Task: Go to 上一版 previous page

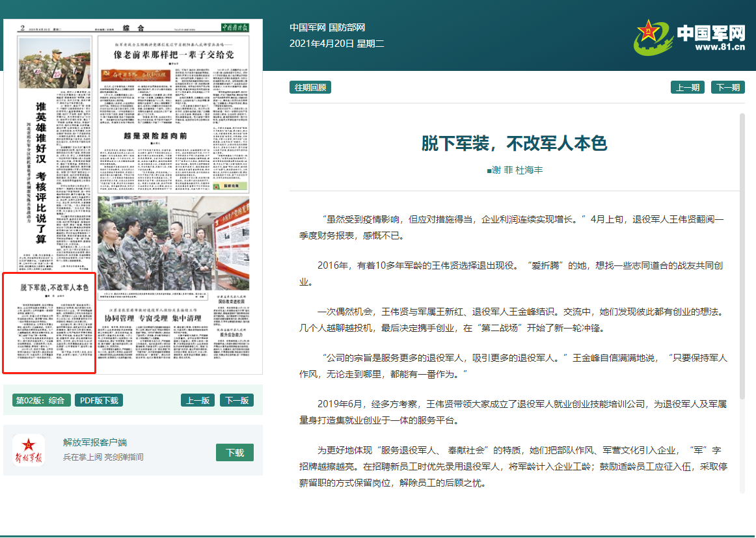Action: pos(198,400)
